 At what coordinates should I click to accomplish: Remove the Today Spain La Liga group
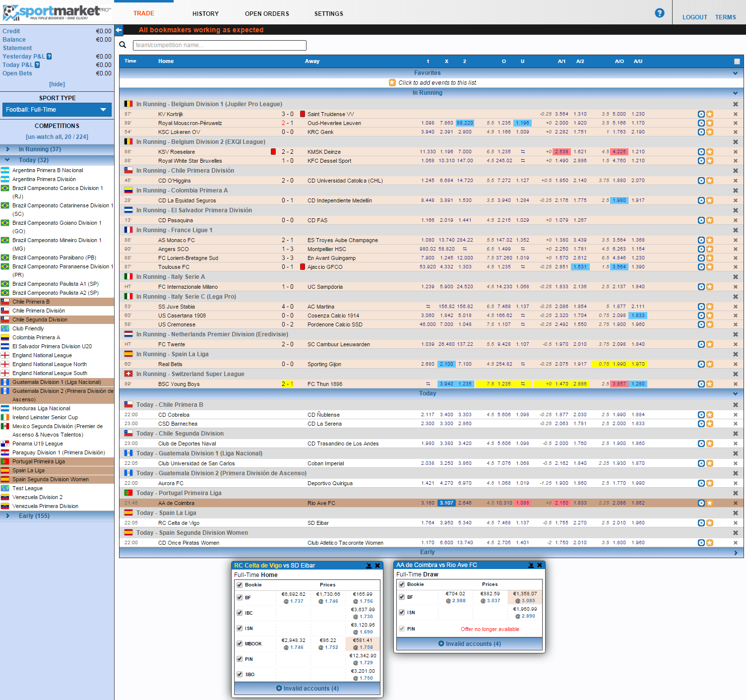pos(736,513)
